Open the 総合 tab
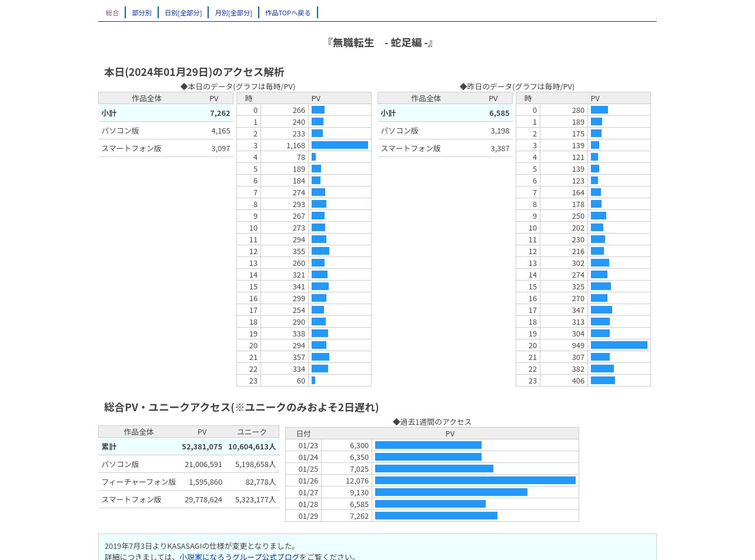755x560 pixels. point(112,12)
